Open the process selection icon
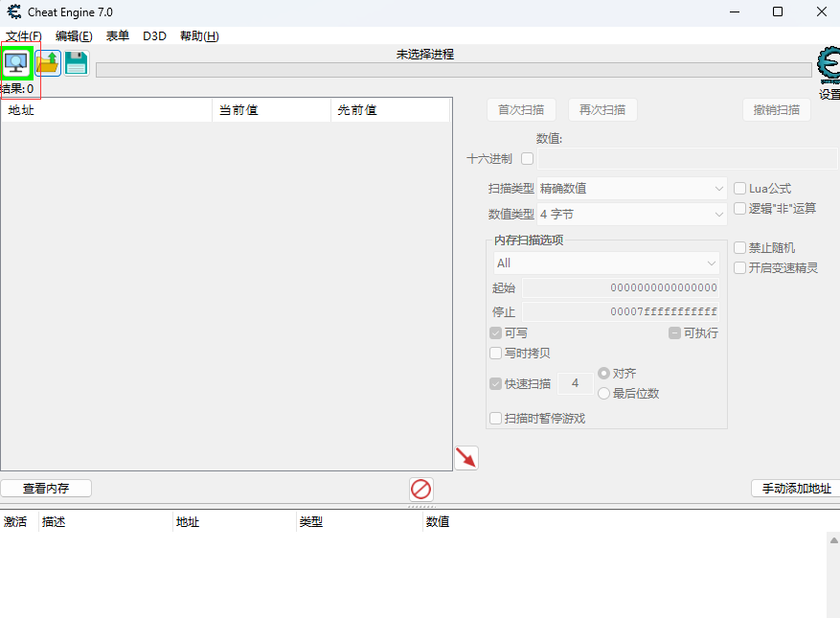The height and width of the screenshot is (618, 840). [17, 63]
